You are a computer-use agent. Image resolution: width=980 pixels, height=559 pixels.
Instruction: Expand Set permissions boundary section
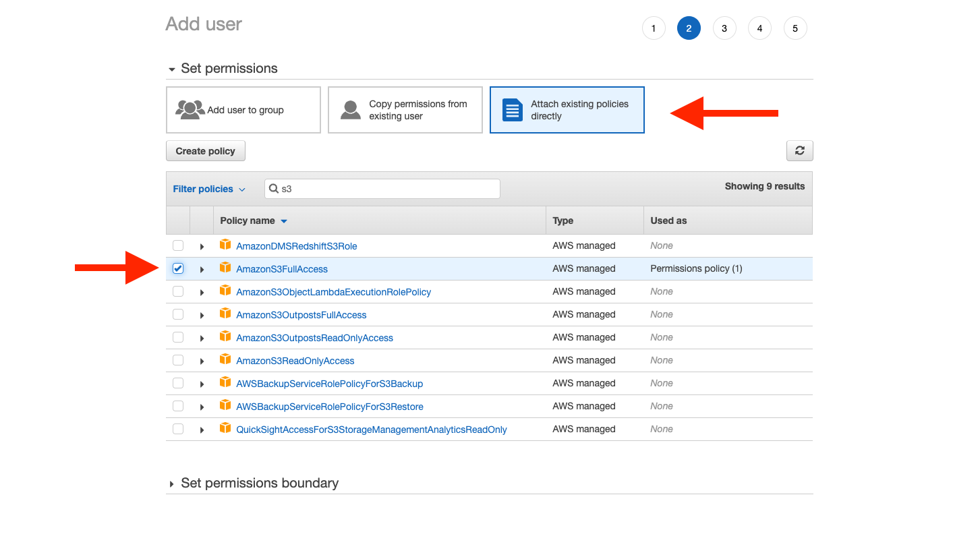click(x=253, y=483)
